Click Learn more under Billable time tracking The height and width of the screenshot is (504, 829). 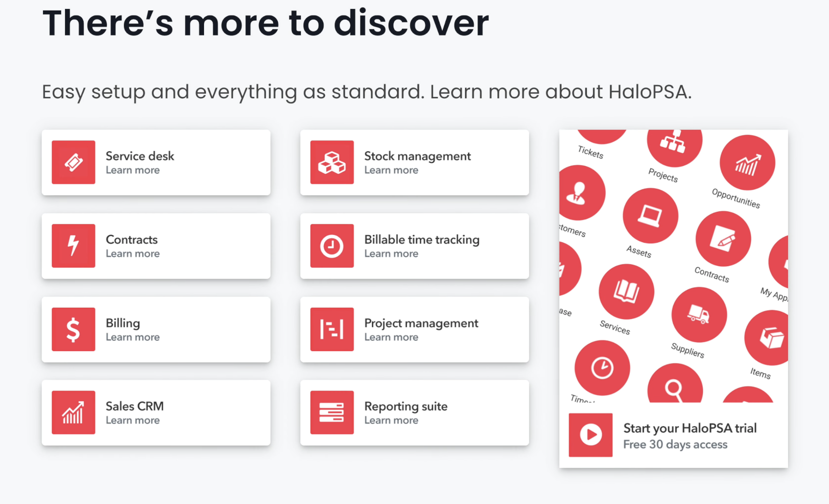coord(391,254)
